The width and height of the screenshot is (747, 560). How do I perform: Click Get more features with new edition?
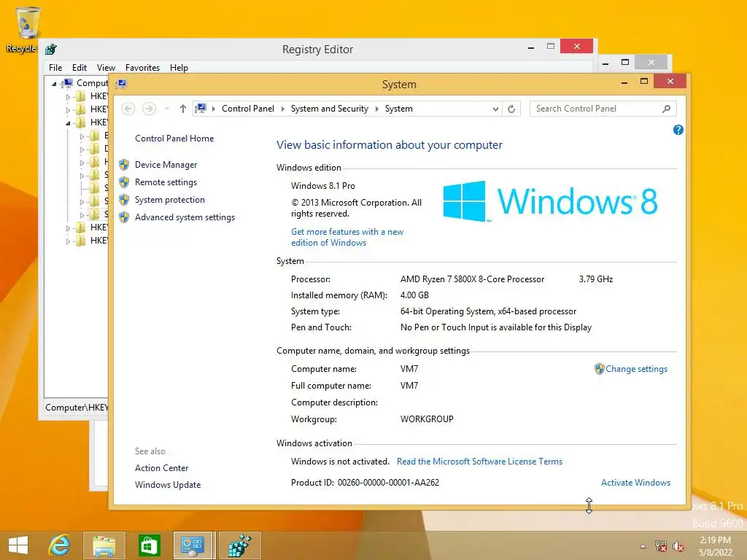point(347,237)
